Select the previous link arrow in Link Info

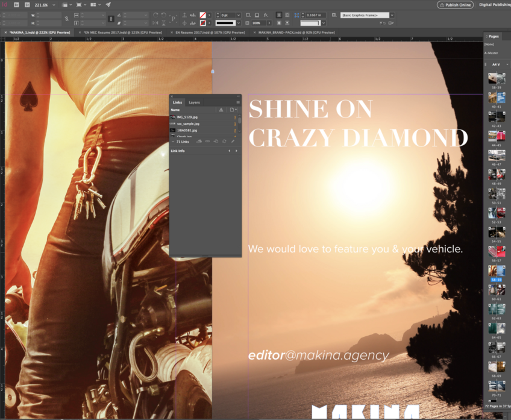click(x=230, y=151)
